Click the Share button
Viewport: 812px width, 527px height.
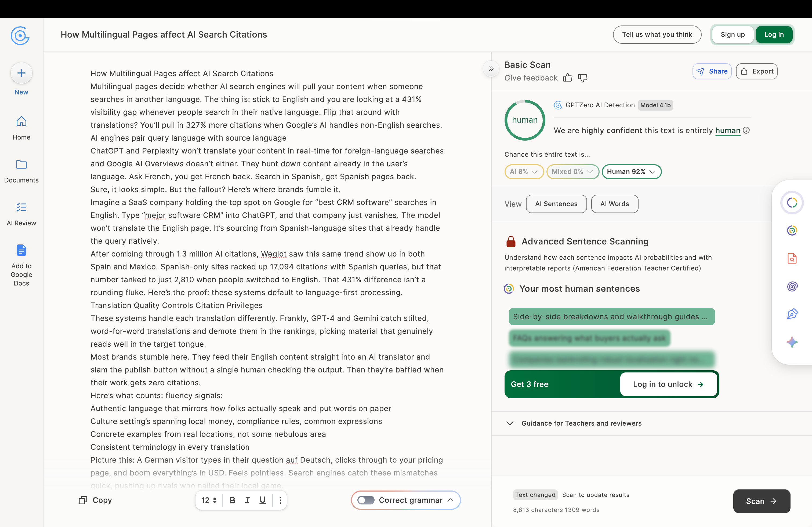(712, 71)
